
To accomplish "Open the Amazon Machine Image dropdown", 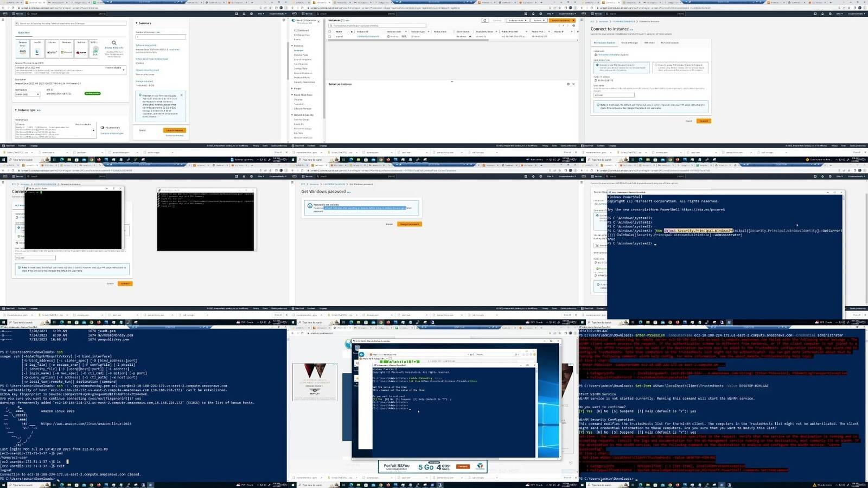I will [71, 69].
